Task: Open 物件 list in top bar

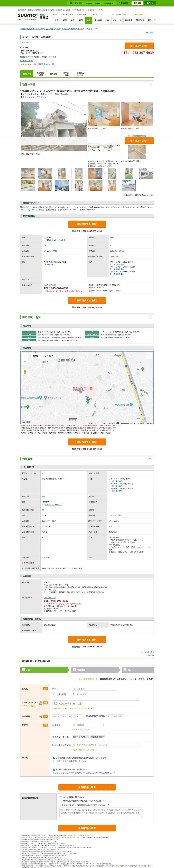Action: click(89, 3)
